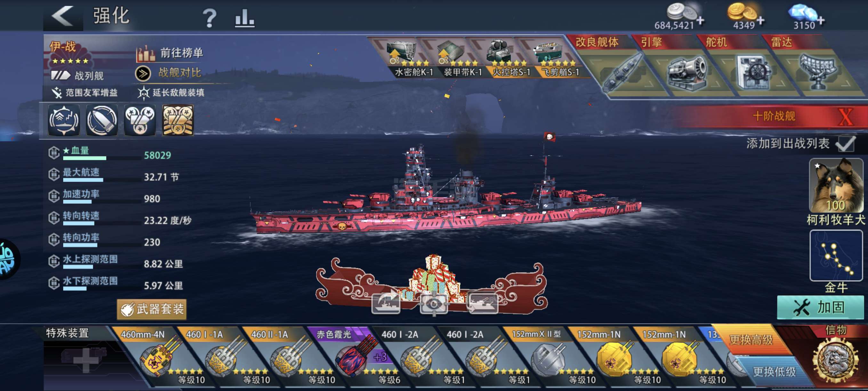Screen dimensions: 868x391
Task: Click the 武器套装 button
Action: click(x=152, y=309)
